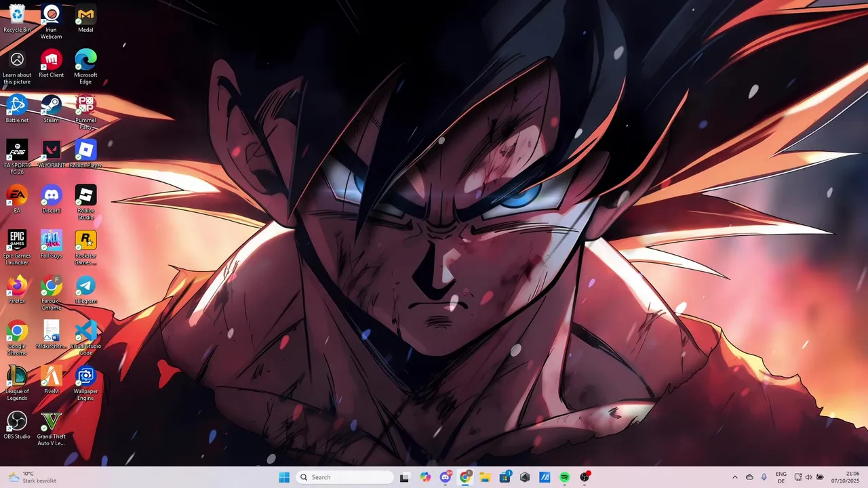Select the Discord desktop shortcut
Screen dimensions: 868x488
[x=51, y=199]
